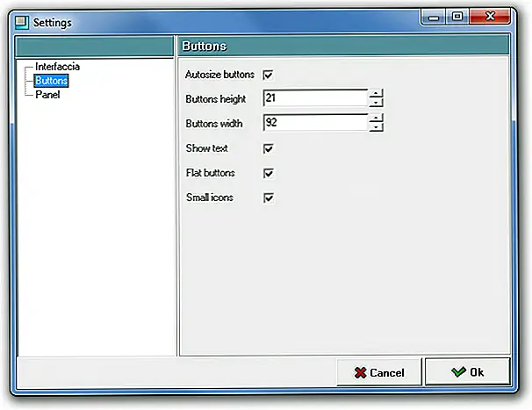Click the Buttons width label
This screenshot has height=410, width=532.
click(x=214, y=124)
